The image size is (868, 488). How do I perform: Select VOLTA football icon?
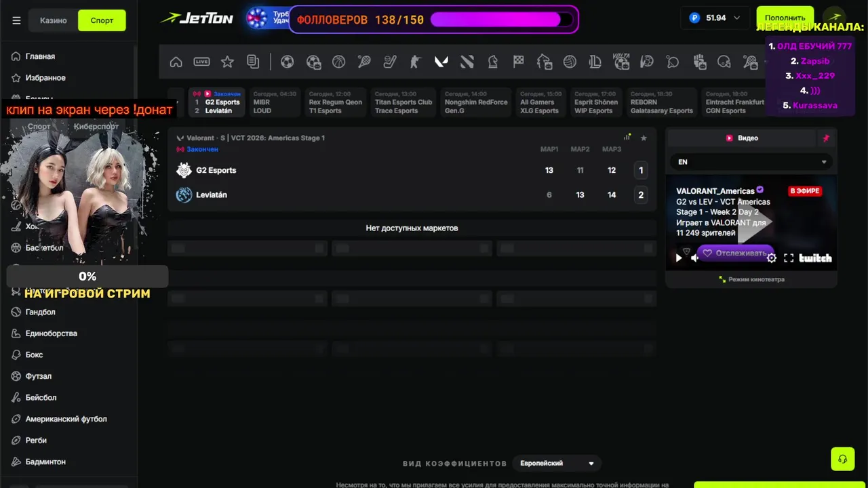point(621,62)
